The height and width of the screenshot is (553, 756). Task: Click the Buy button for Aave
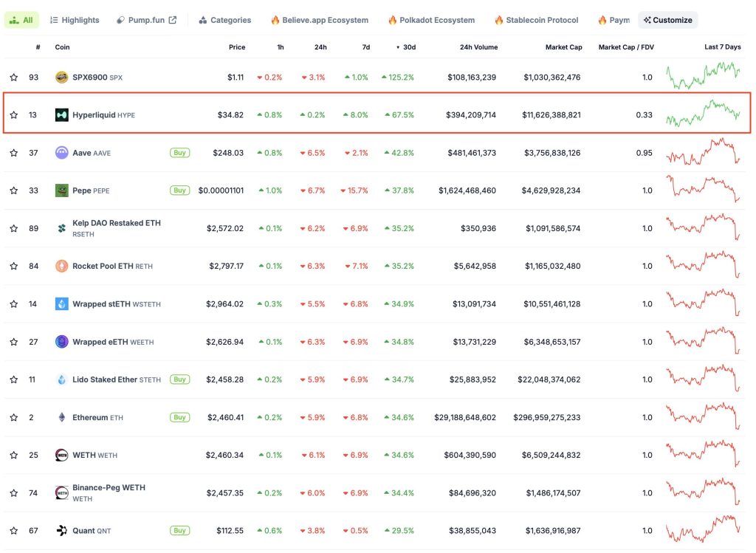click(180, 153)
